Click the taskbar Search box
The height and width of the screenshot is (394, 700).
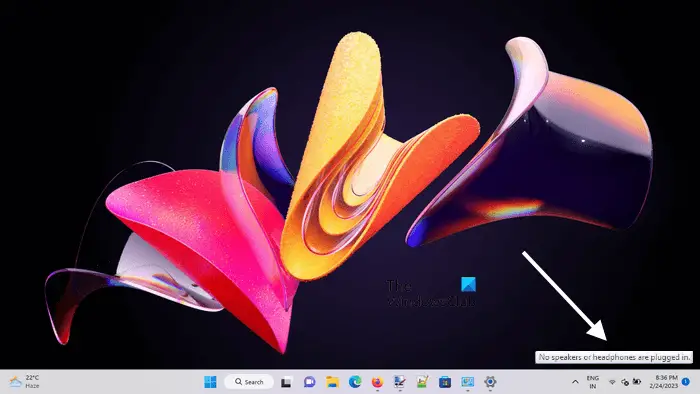pyautogui.click(x=249, y=382)
